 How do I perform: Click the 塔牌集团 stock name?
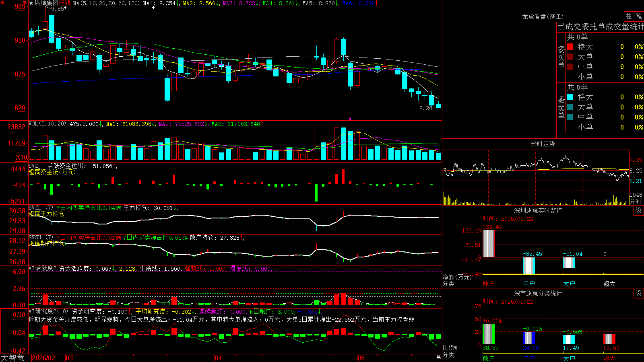pyautogui.click(x=46, y=3)
